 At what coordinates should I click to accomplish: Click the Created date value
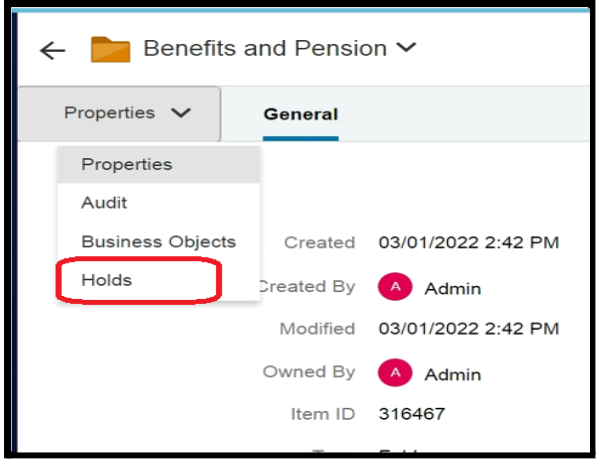[468, 243]
